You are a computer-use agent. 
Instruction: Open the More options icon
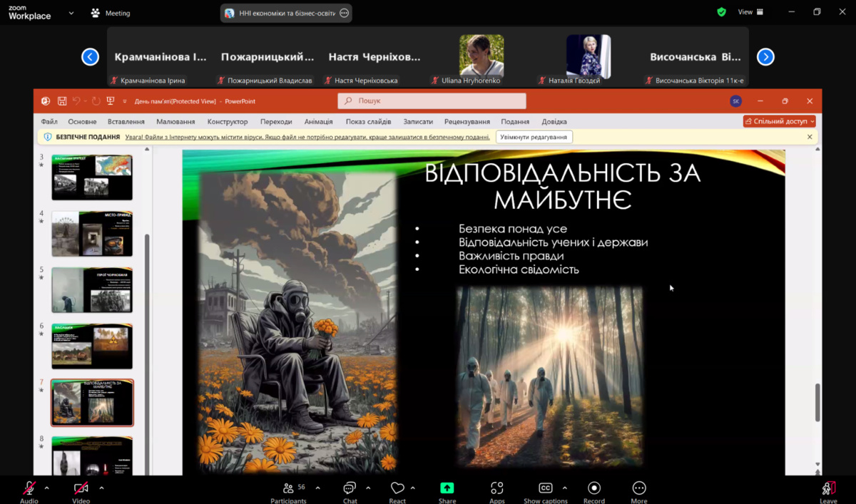click(x=639, y=488)
